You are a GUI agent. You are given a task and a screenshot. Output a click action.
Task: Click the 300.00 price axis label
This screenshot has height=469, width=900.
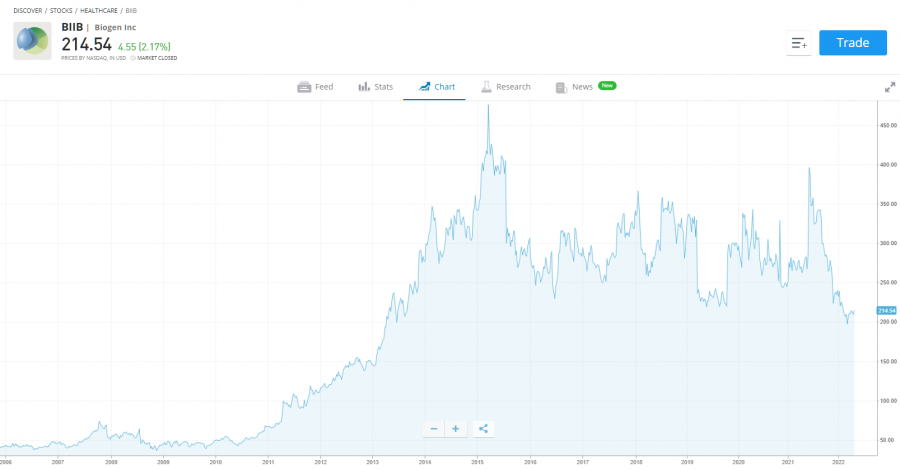[888, 243]
